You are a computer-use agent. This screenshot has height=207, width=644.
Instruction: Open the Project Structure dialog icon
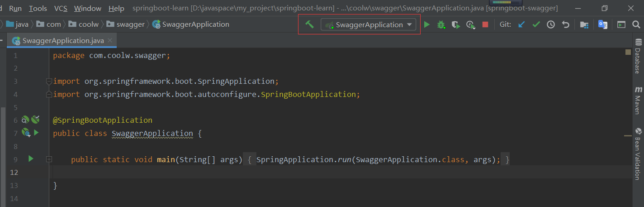pyautogui.click(x=584, y=25)
